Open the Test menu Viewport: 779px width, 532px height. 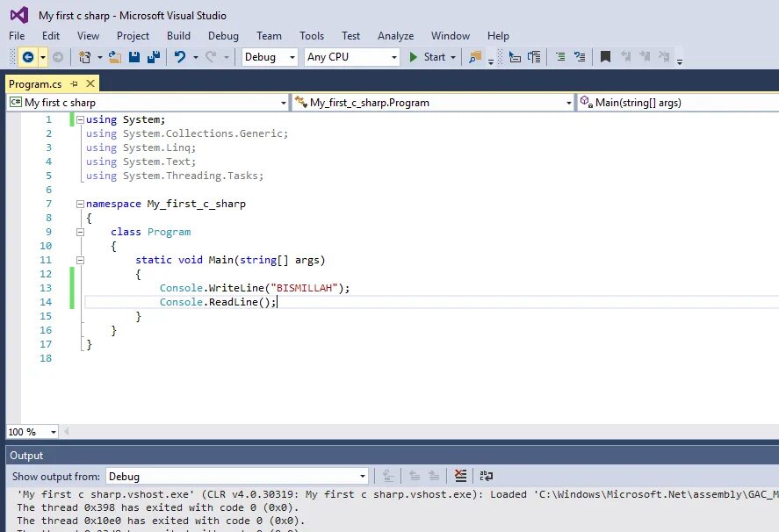350,36
